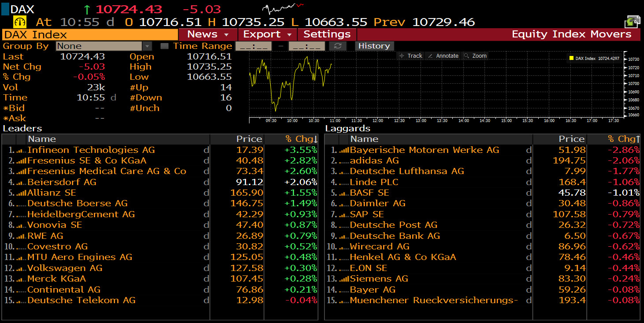Sort Laggards by the Price column header
The width and height of the screenshot is (644, 323).
coord(559,139)
